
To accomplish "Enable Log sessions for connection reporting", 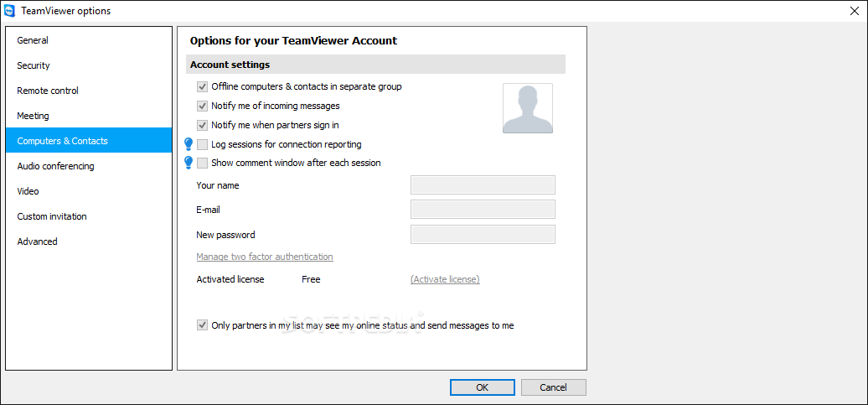I will [x=202, y=144].
